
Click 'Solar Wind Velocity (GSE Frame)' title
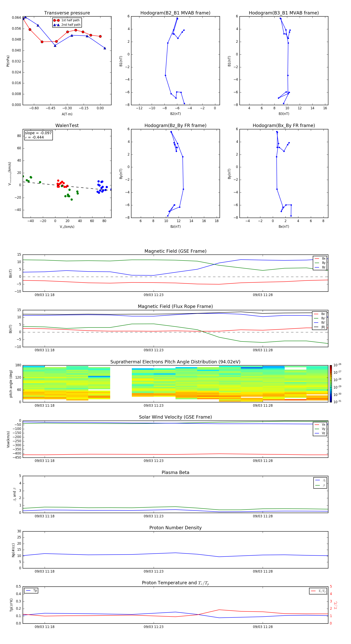coord(175,417)
